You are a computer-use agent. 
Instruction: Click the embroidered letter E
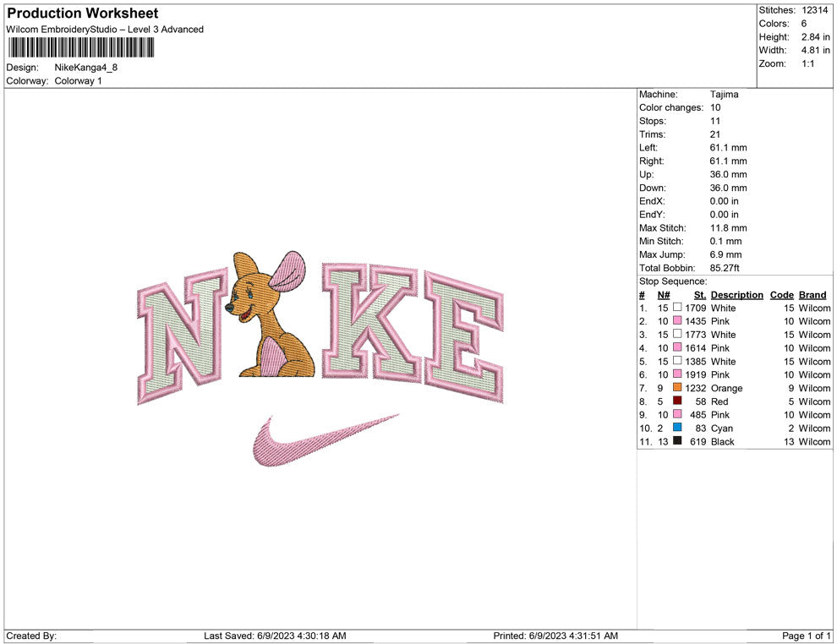pyautogui.click(x=463, y=336)
